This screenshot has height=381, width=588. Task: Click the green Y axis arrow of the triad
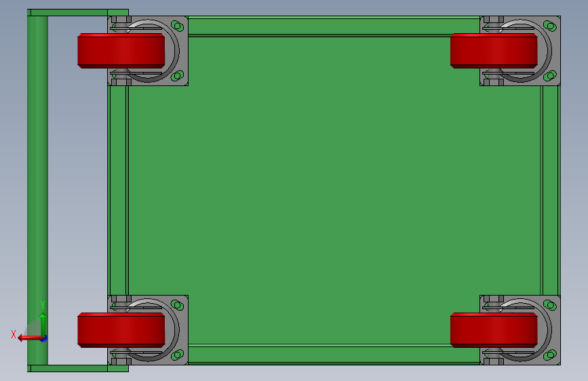pyautogui.click(x=43, y=325)
